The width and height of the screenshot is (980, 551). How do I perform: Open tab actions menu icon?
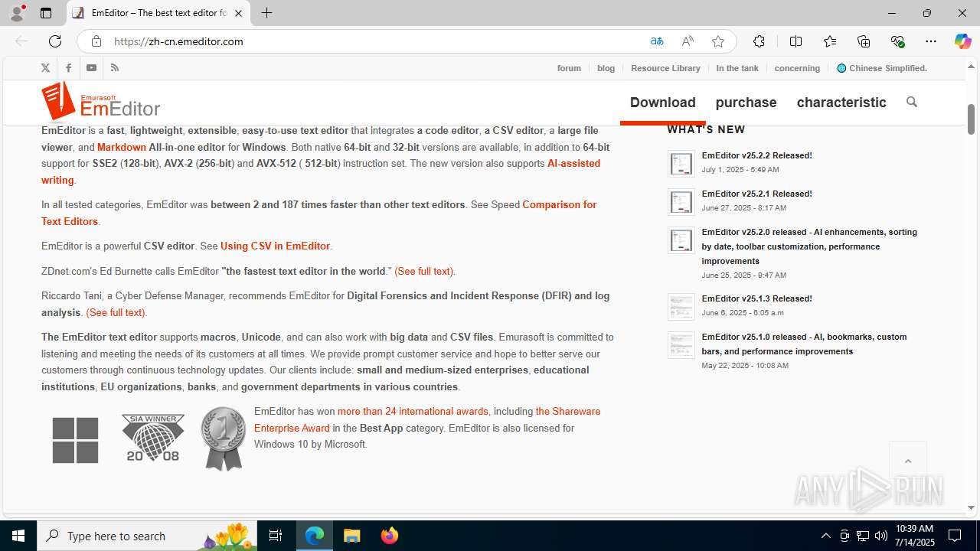(x=46, y=13)
